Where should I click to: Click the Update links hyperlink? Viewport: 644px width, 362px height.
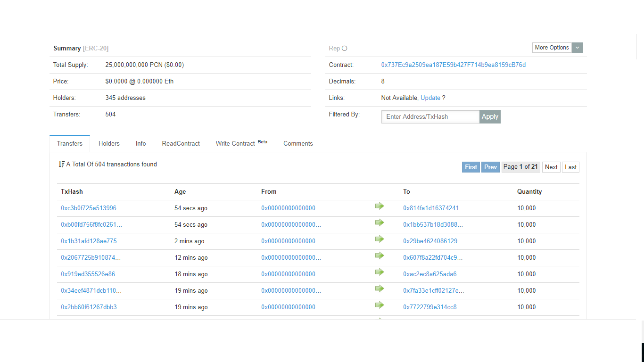click(x=430, y=98)
